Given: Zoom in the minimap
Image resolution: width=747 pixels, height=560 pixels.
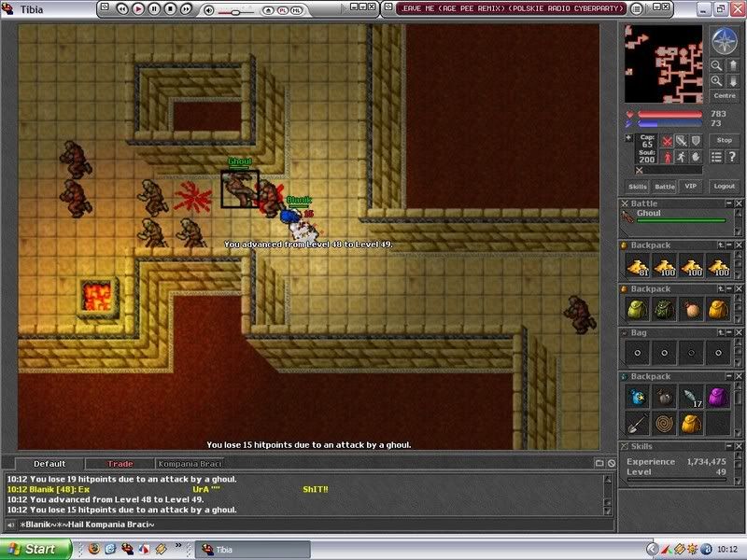Looking at the screenshot, I should click(716, 81).
